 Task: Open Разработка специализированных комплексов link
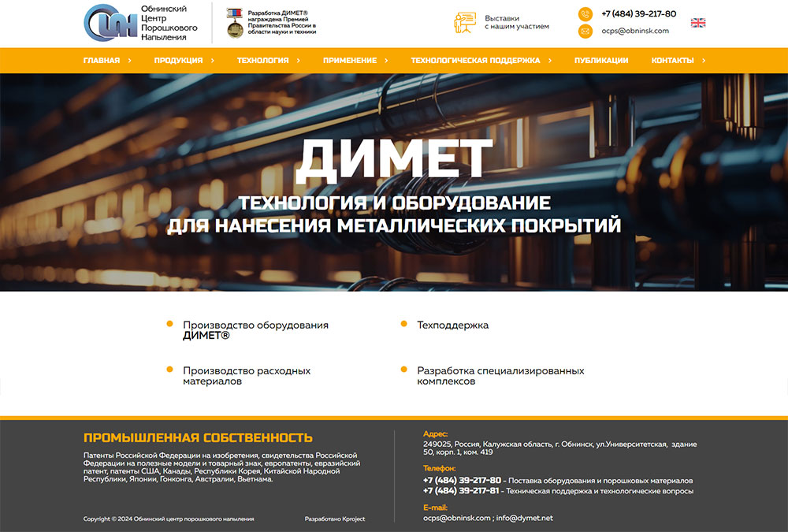[500, 376]
